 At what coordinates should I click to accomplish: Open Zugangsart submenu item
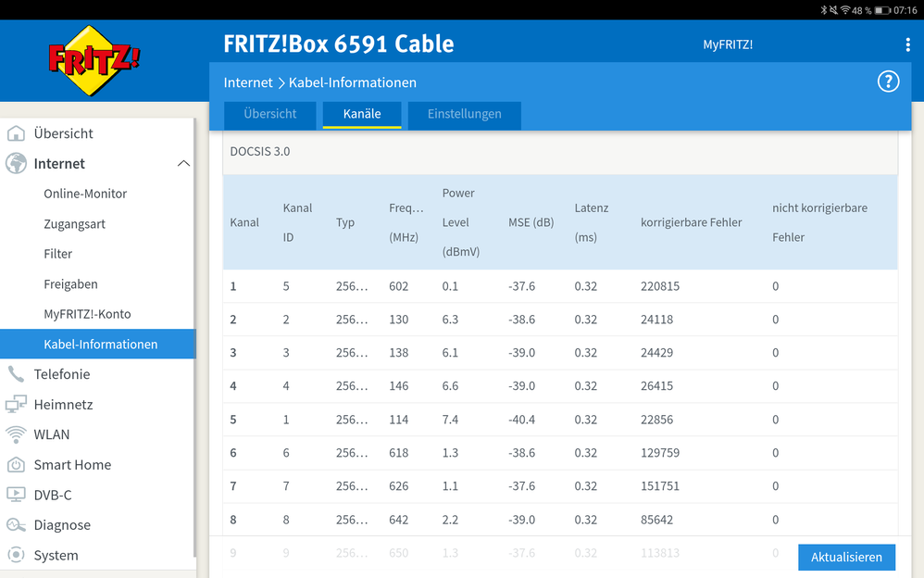click(x=74, y=224)
